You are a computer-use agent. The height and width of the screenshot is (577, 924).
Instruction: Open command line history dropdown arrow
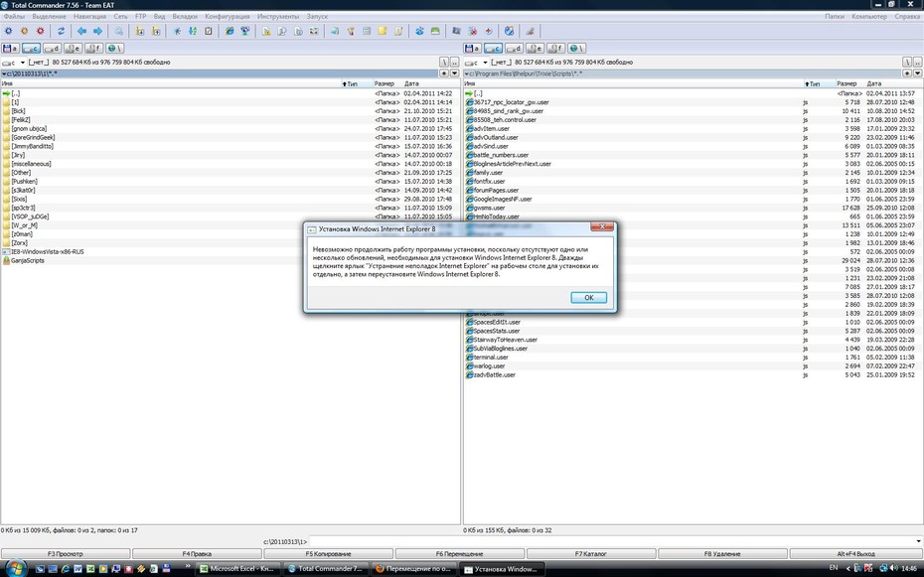coord(919,541)
